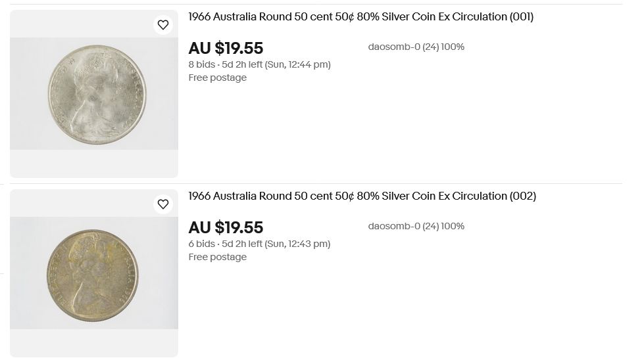
Task: Open the 1966 50 cent coin (001) listing title
Action: click(360, 17)
